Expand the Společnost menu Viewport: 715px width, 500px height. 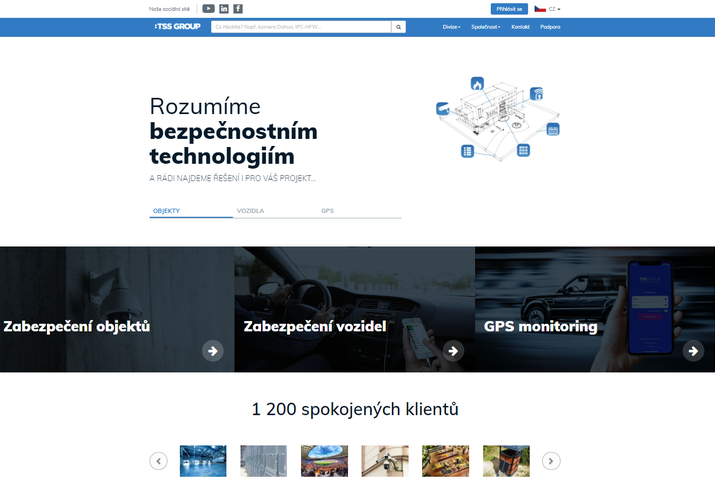[x=486, y=27]
